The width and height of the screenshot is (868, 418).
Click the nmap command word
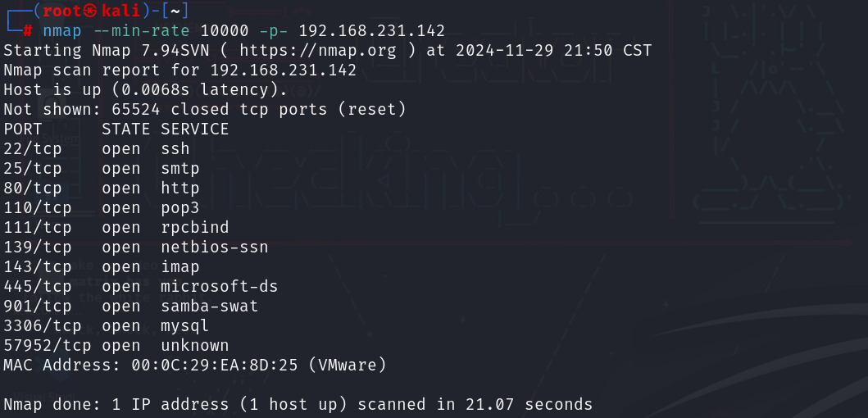tap(61, 30)
